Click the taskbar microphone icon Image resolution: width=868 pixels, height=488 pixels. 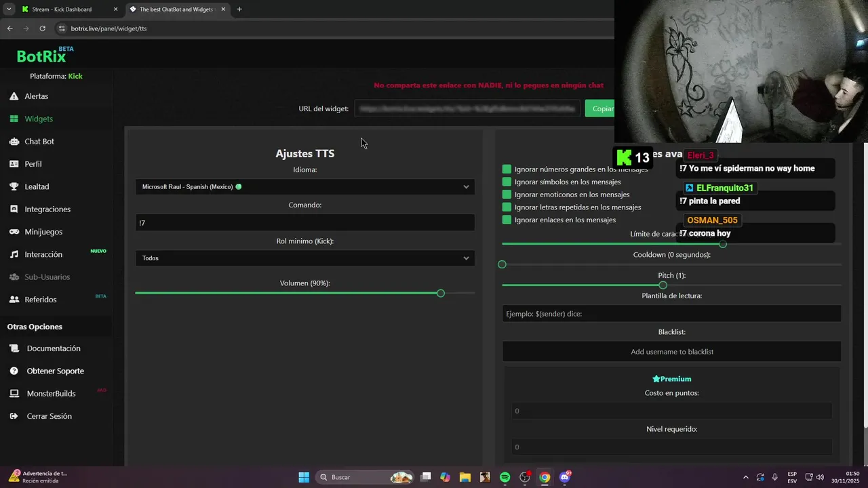tap(775, 477)
